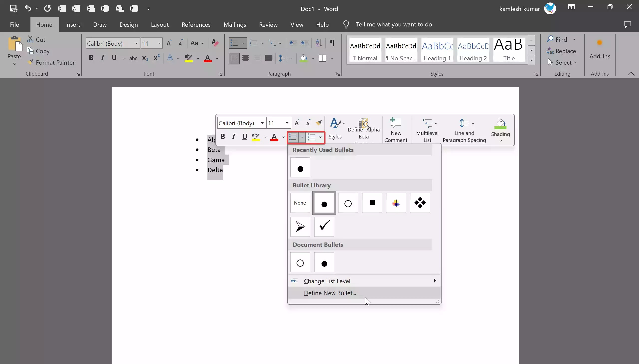639x364 pixels.
Task: Enable superscript formatting
Action: (x=156, y=58)
